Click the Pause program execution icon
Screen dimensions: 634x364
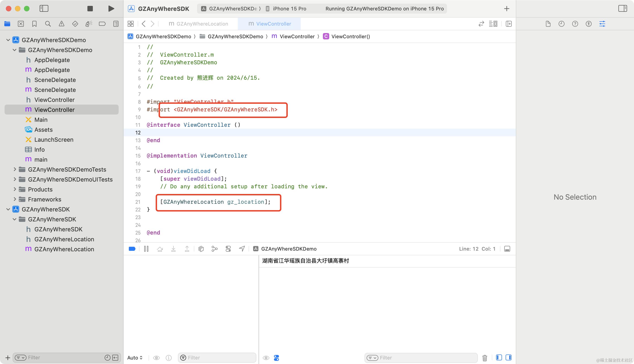146,249
